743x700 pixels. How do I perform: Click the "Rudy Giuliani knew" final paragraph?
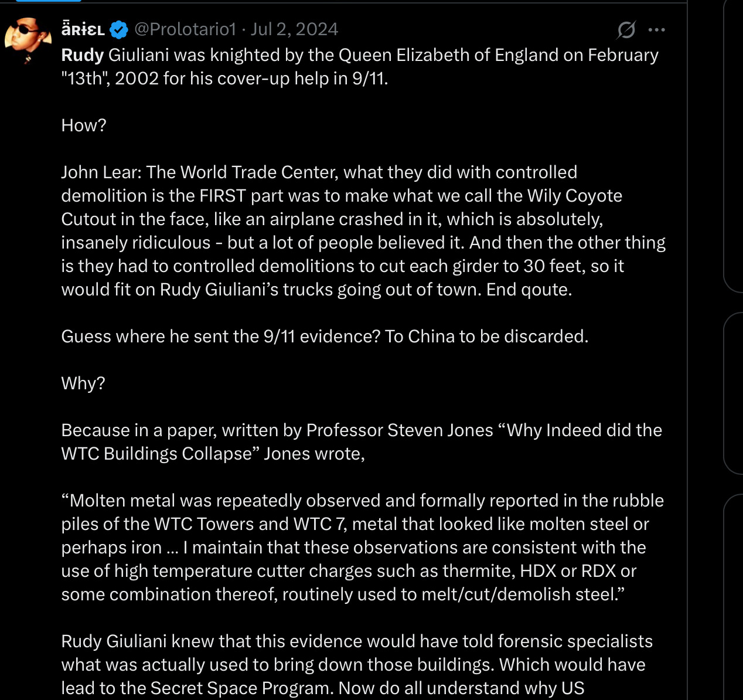[x=356, y=664]
